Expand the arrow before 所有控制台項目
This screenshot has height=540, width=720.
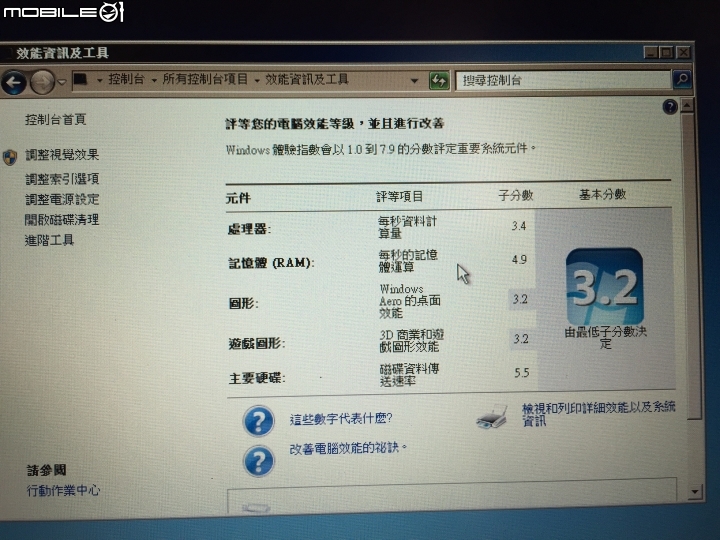pos(154,80)
